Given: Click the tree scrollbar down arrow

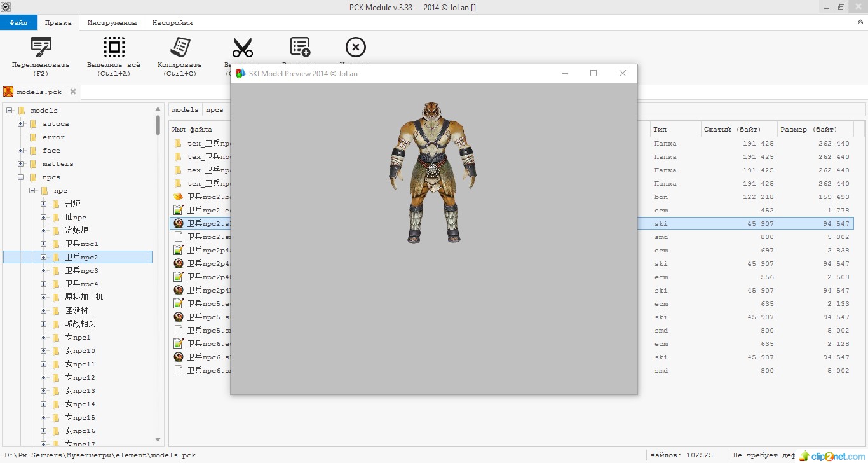Looking at the screenshot, I should [158, 440].
